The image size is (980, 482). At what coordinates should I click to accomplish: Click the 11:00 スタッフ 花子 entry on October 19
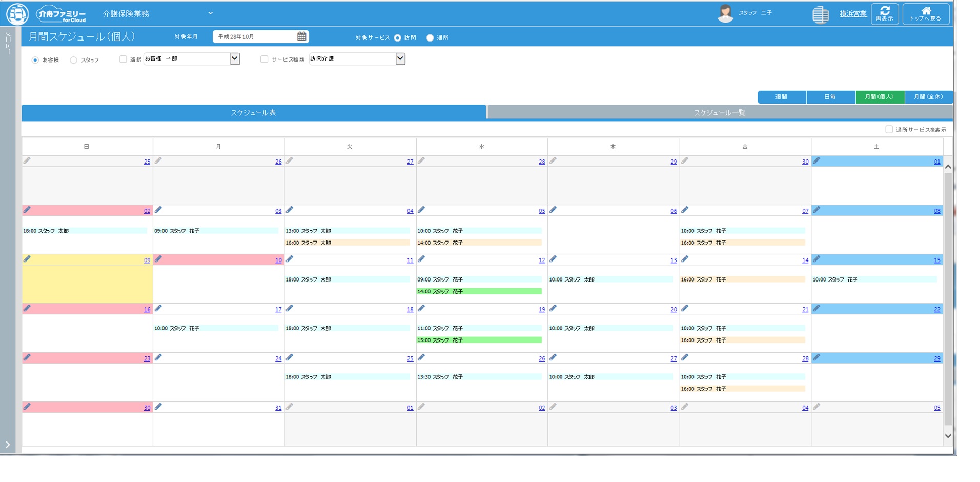click(x=479, y=328)
